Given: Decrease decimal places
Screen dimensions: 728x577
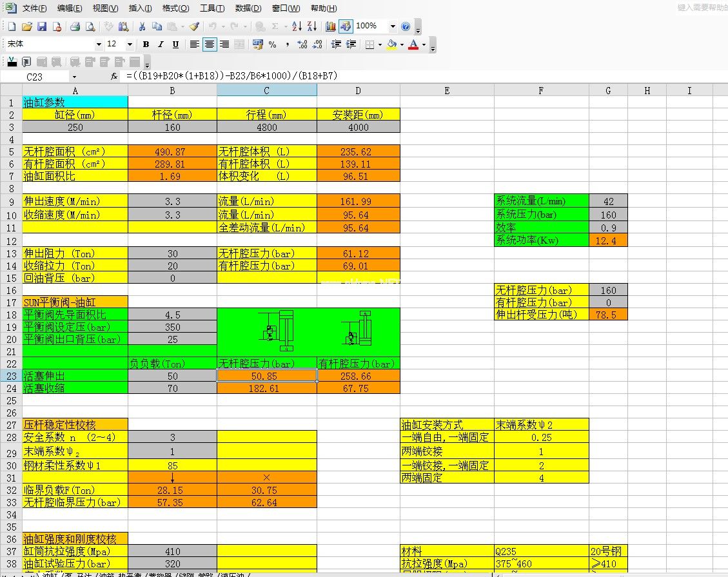Looking at the screenshot, I should [317, 44].
